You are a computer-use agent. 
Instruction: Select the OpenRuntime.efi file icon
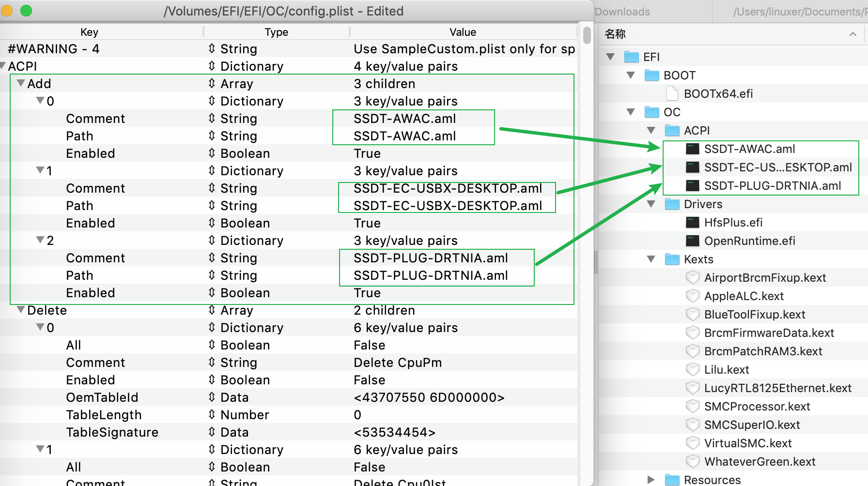click(x=692, y=241)
